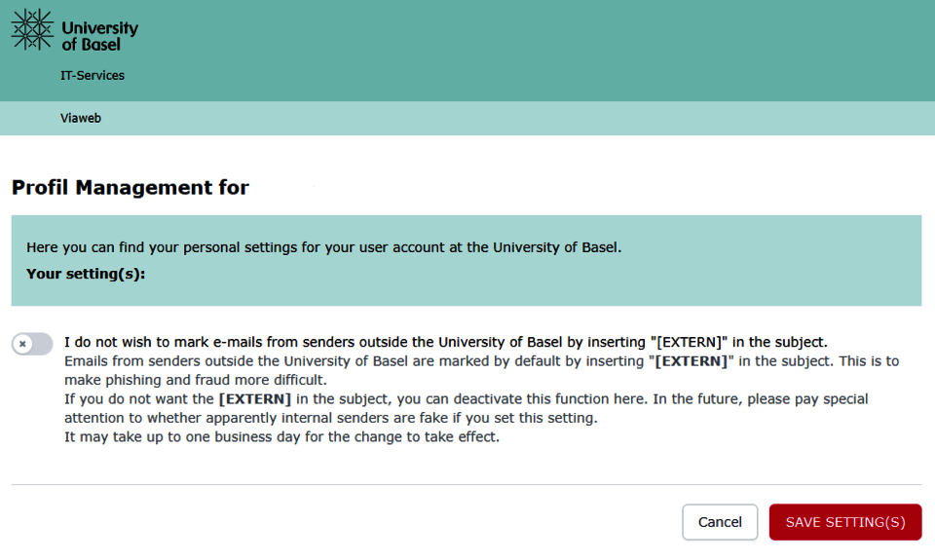Click 'Here you can find your personal settings' text
935x560 pixels.
(323, 247)
